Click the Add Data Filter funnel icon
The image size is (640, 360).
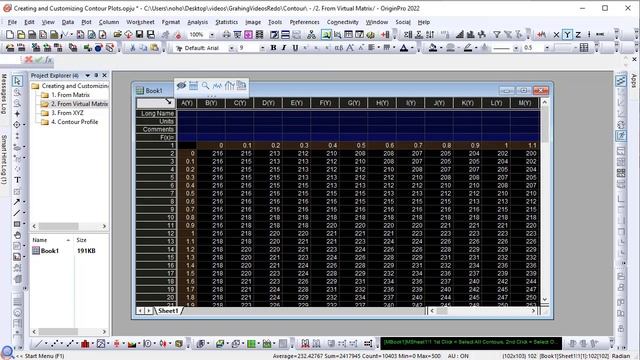pyautogui.click(x=497, y=35)
